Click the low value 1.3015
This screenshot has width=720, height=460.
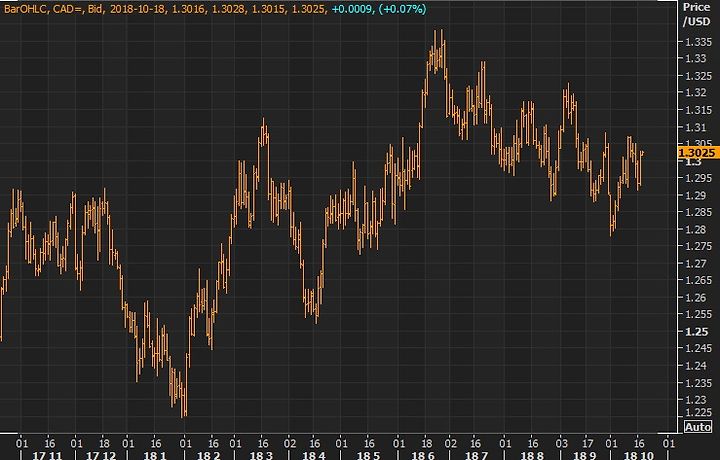267,9
